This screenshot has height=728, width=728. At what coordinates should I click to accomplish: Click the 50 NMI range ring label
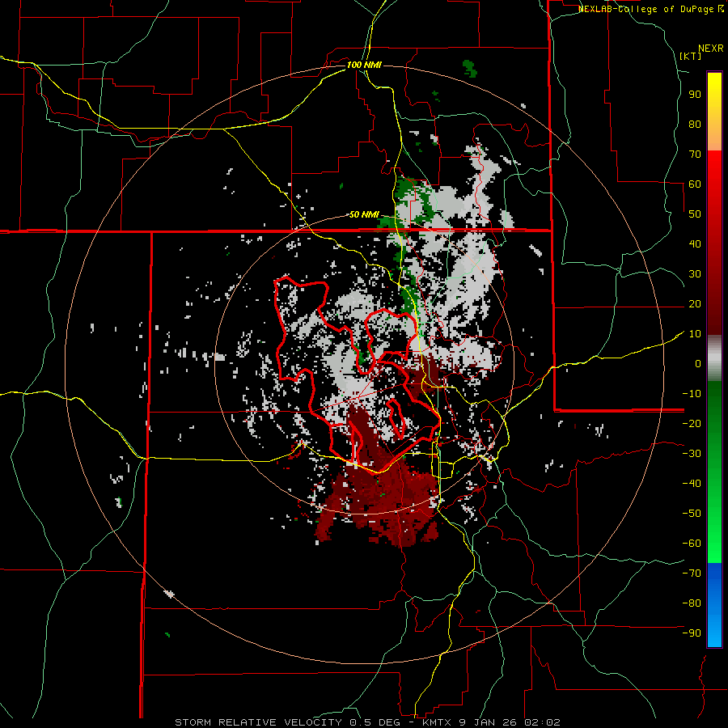pyautogui.click(x=364, y=214)
